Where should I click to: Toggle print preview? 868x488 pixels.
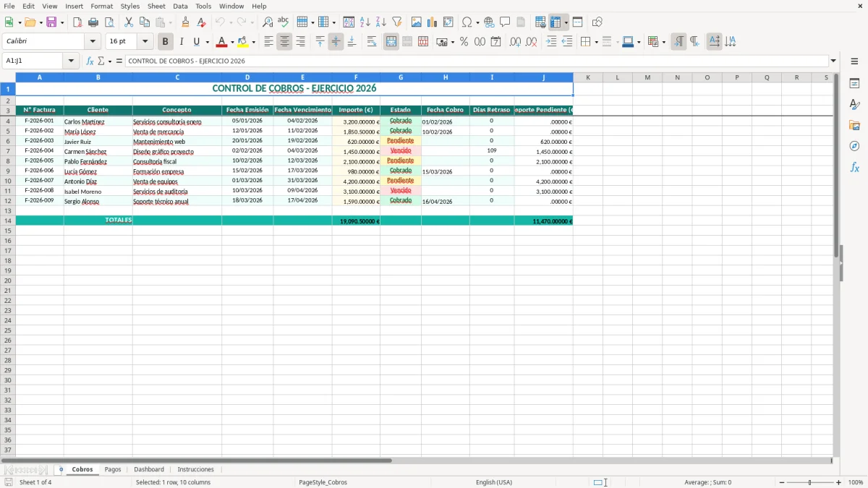pyautogui.click(x=109, y=22)
